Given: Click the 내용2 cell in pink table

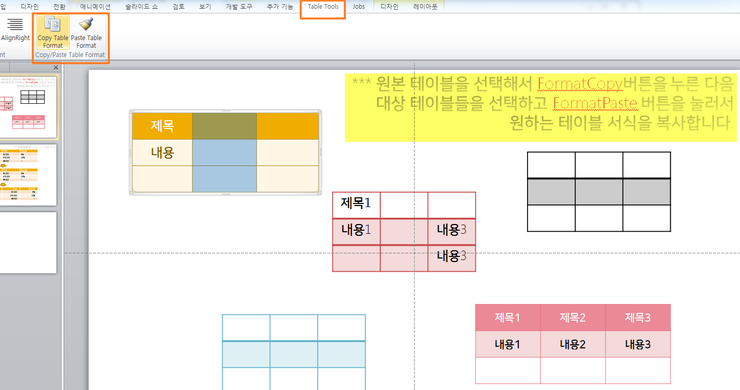Looking at the screenshot, I should (x=572, y=344).
